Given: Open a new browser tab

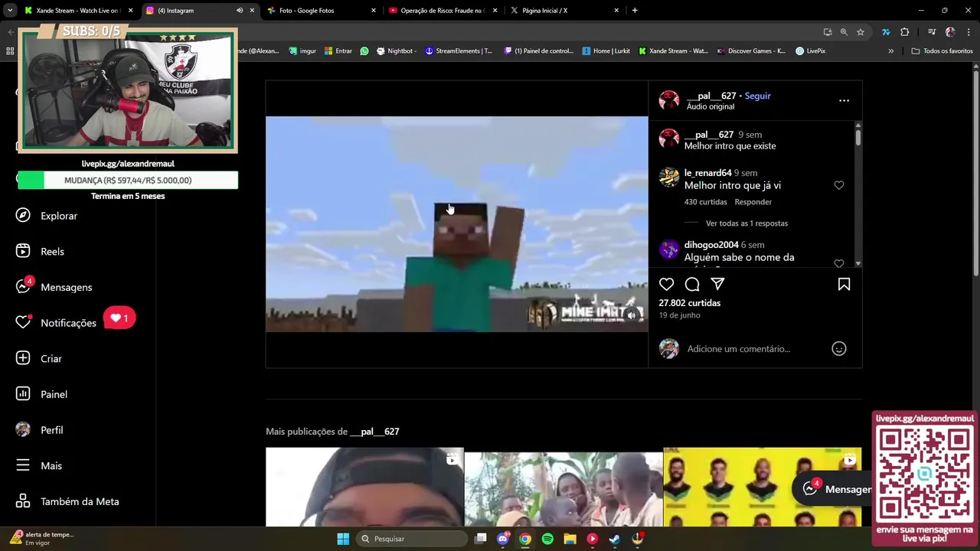Looking at the screenshot, I should tap(635, 11).
